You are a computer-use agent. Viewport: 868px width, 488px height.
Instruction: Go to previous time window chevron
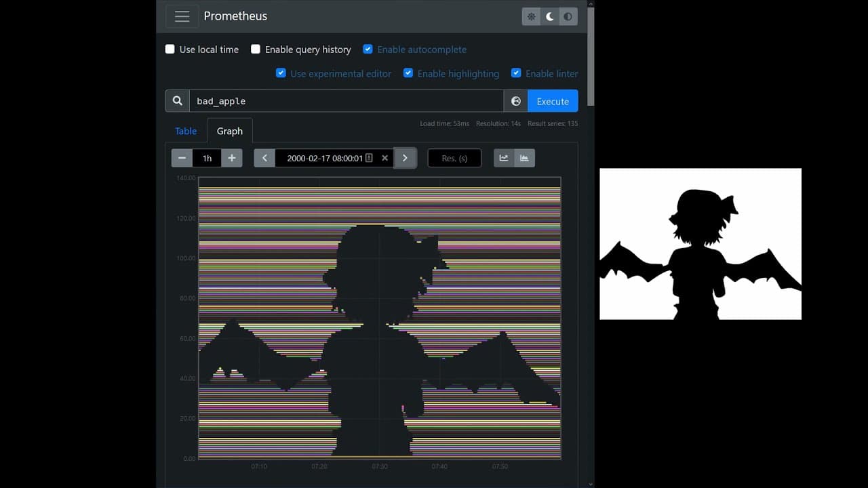pos(264,158)
